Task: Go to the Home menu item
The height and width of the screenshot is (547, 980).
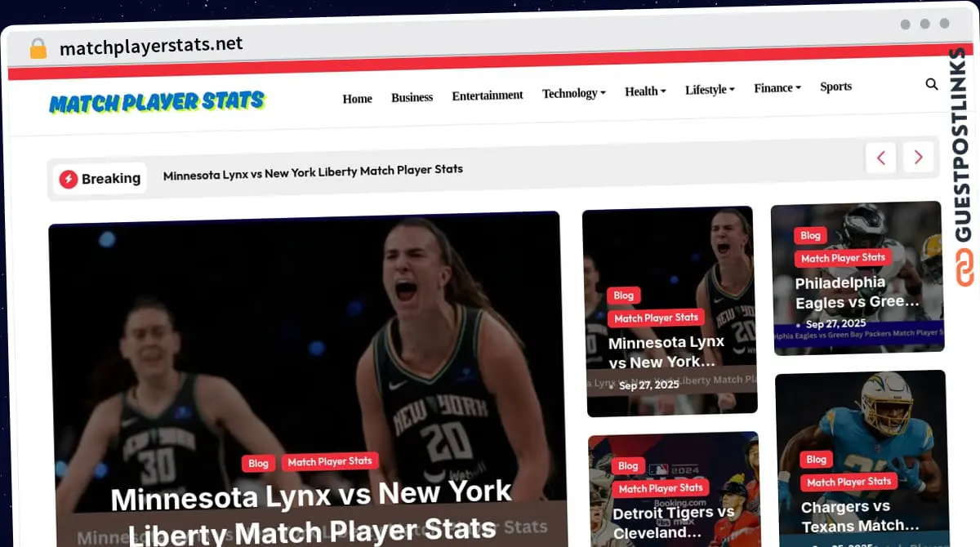Action: coord(357,99)
